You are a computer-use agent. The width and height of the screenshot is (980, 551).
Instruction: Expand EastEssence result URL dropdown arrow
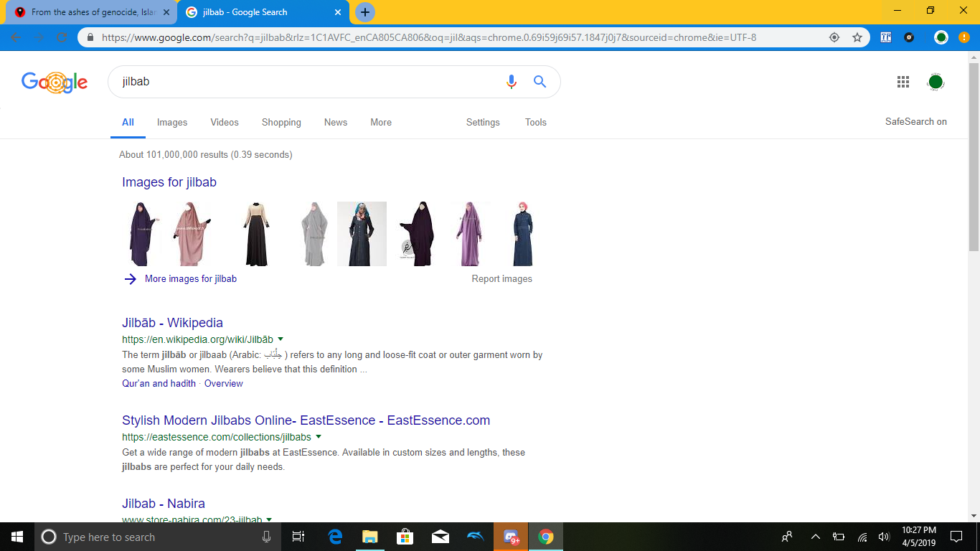coord(319,436)
